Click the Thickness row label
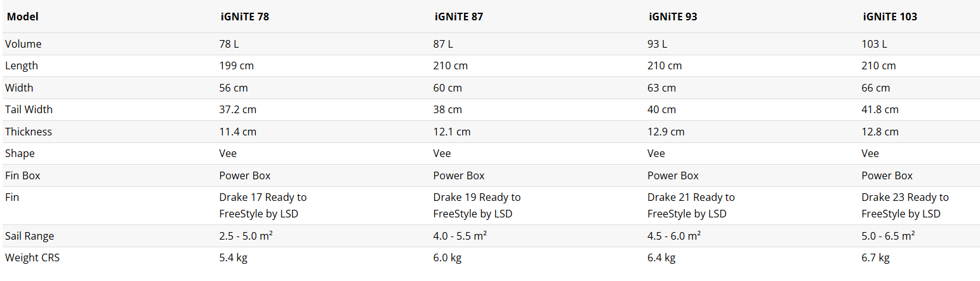The height and width of the screenshot is (281, 980). (29, 132)
